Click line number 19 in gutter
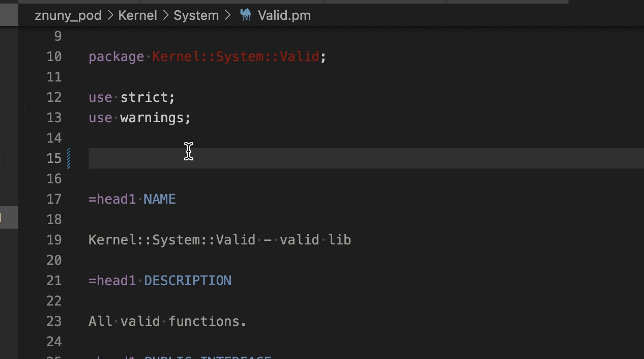Image resolution: width=644 pixels, height=359 pixels. point(54,240)
